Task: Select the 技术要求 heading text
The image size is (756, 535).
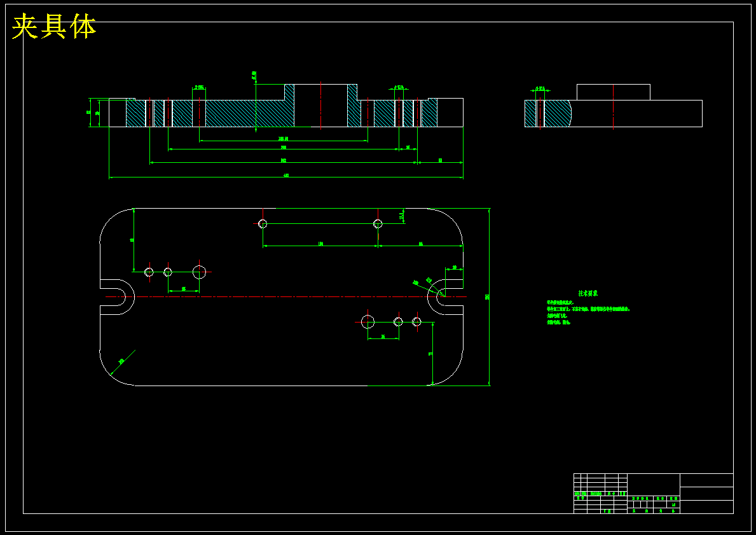Action: coord(588,293)
